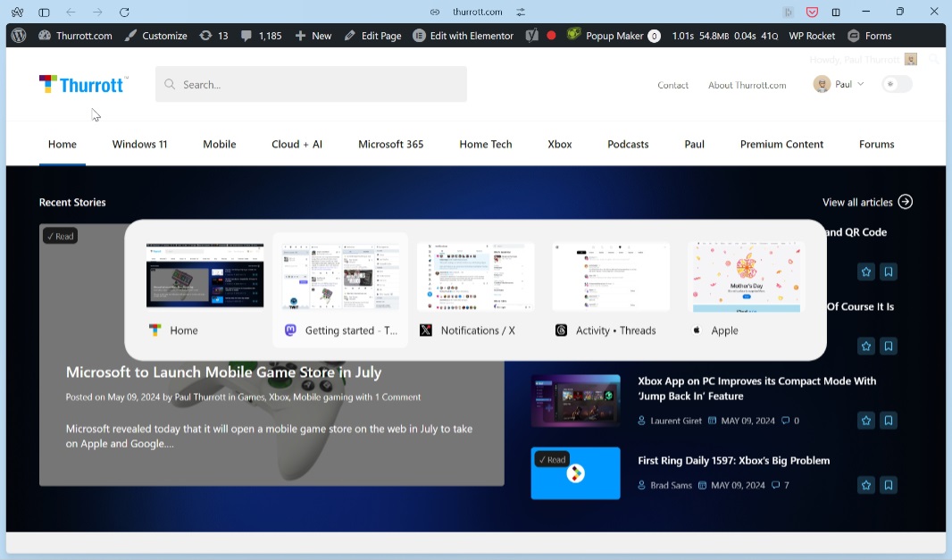Toggle Read badge on First Ring Daily thumbnail
The height and width of the screenshot is (560, 952).
(x=552, y=459)
